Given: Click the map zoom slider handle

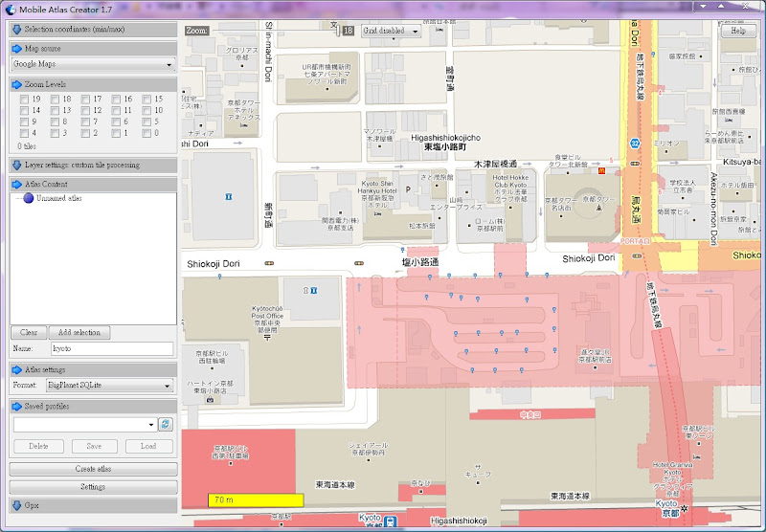Looking at the screenshot, I should tap(338, 31).
